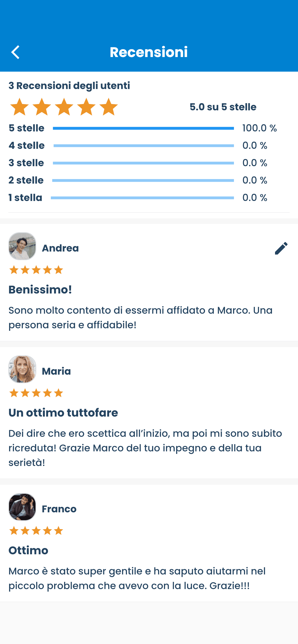
Task: Open the review titled Ottimo
Action: tap(28, 551)
